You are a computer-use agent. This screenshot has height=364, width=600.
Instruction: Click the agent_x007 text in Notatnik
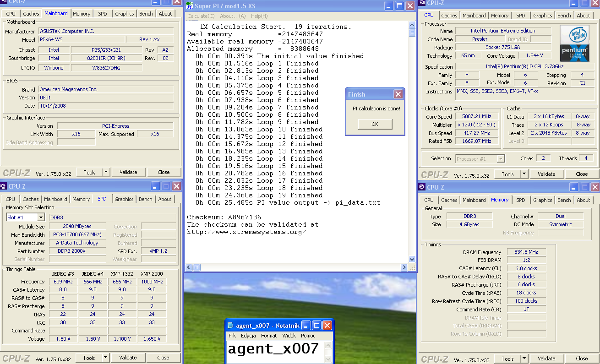pos(273,349)
